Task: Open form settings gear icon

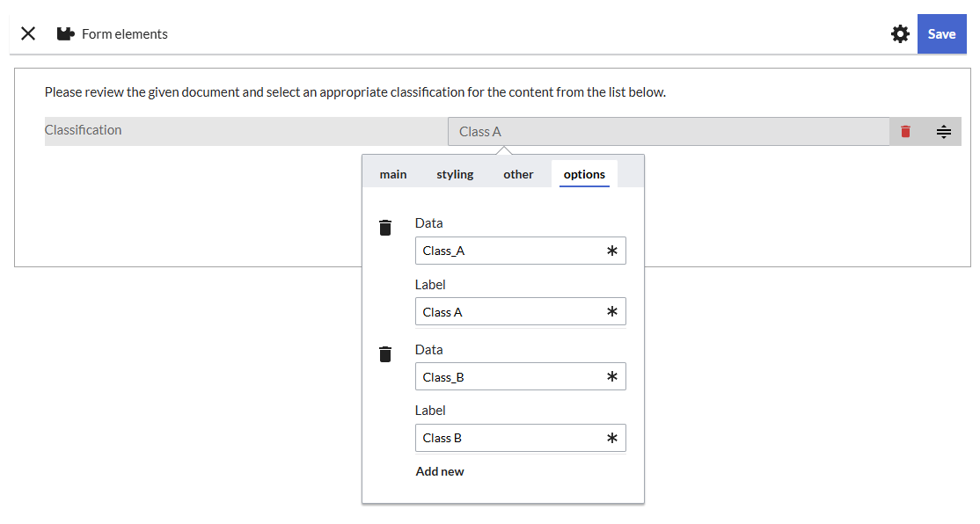Action: point(900,34)
